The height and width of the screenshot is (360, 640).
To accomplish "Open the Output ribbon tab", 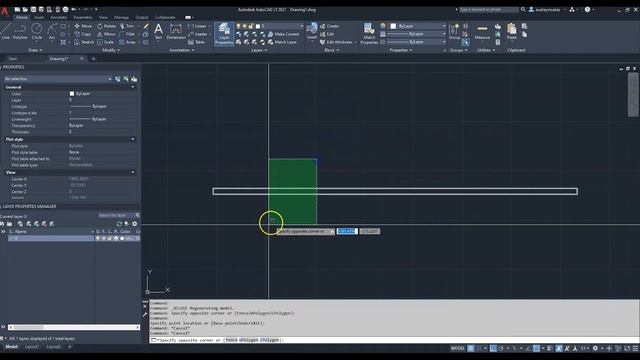I will pyautogui.click(x=142, y=18).
